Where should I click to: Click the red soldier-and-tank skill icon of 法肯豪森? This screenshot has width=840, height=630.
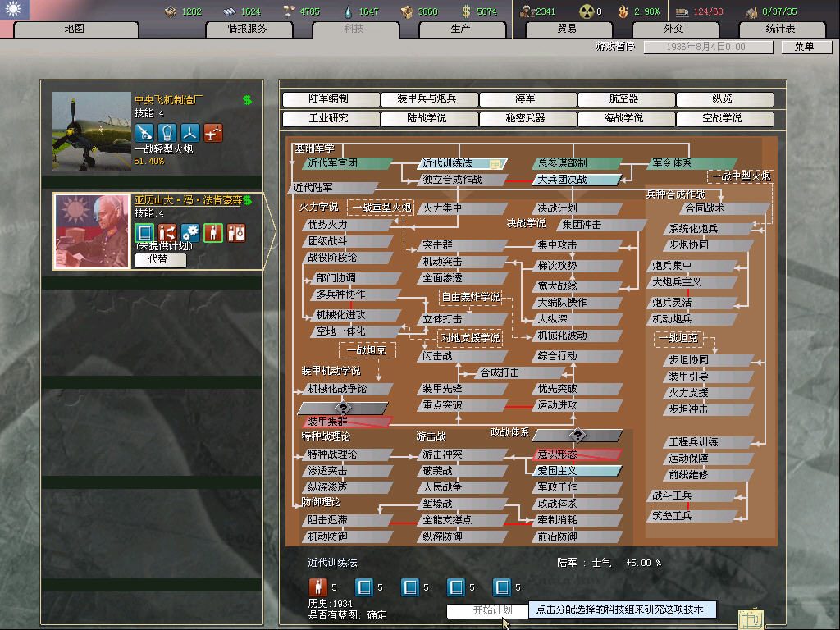tap(236, 232)
